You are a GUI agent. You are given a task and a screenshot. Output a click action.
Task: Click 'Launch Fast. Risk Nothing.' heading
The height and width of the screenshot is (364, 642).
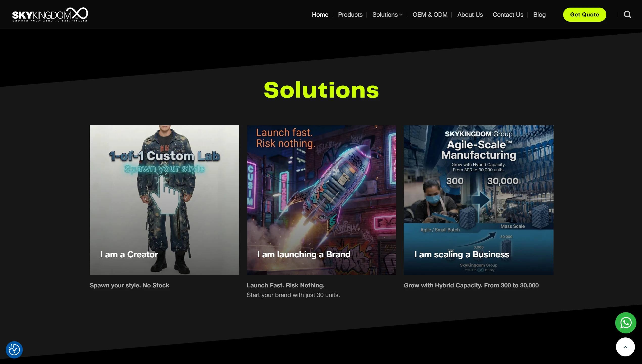[285, 285]
